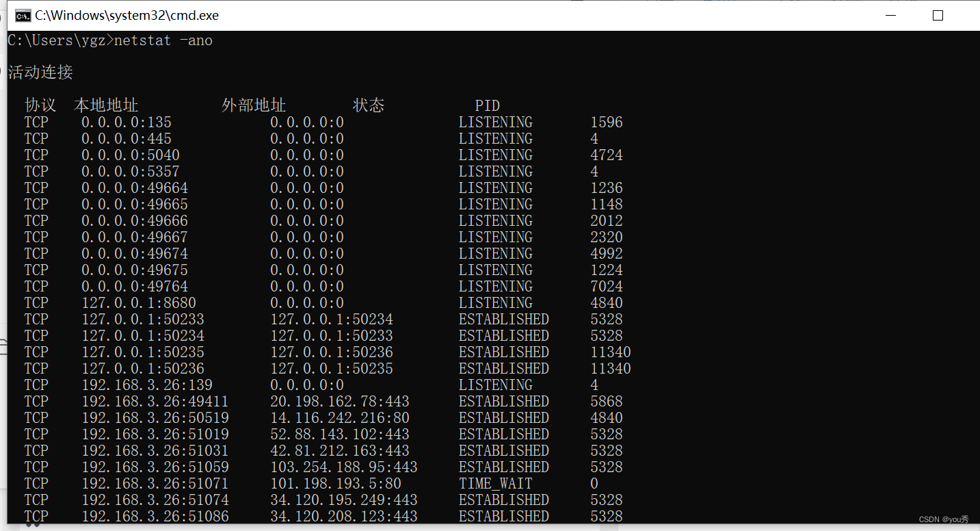Click local address 127.0.0.1:50235
The width and height of the screenshot is (980, 531).
143,352
